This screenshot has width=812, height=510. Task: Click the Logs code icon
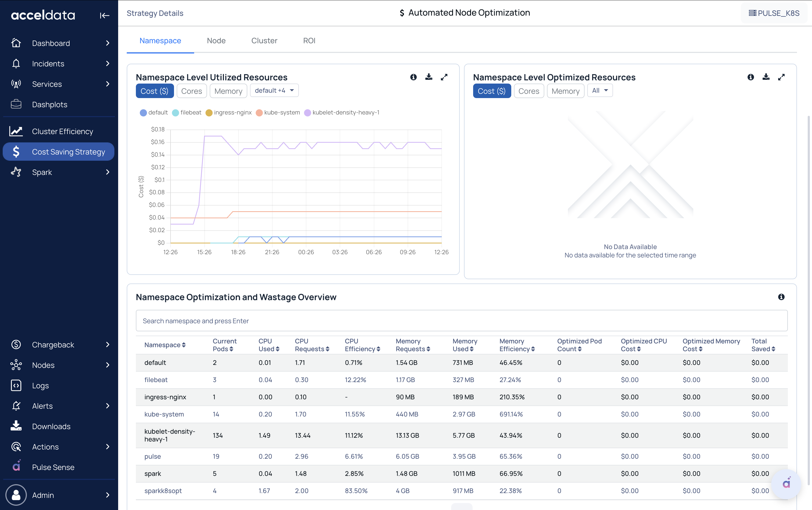click(x=16, y=386)
